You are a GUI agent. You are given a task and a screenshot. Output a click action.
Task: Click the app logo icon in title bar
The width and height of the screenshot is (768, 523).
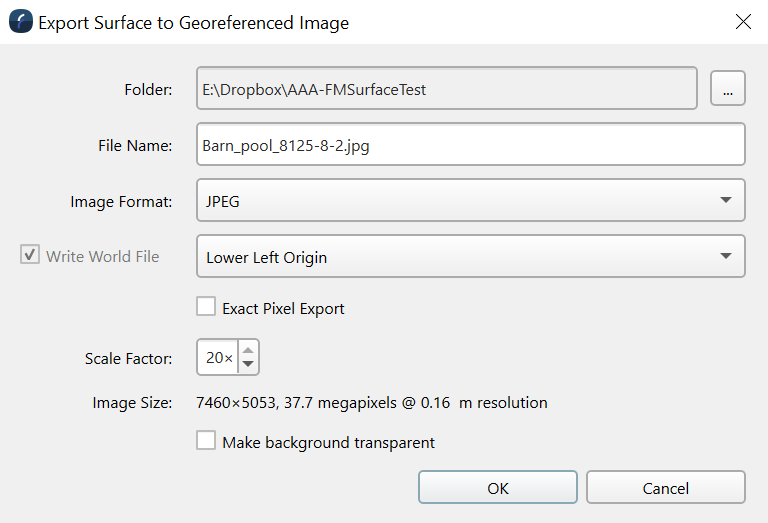point(20,22)
